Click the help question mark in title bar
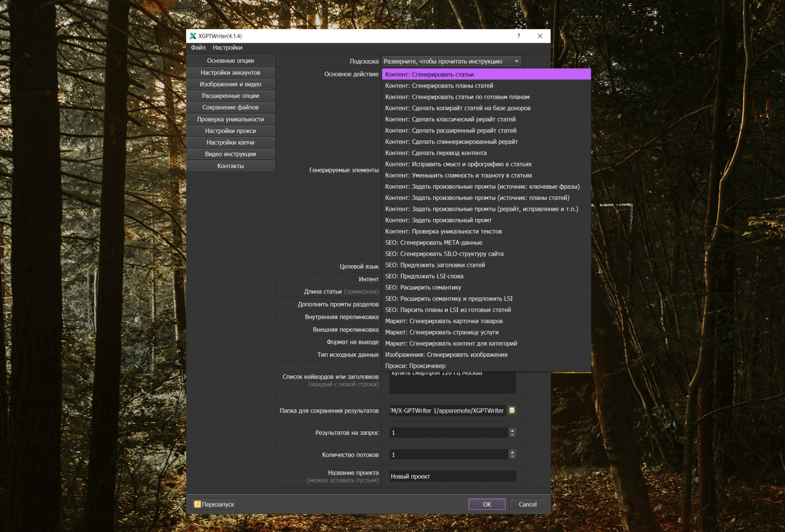This screenshot has height=532, width=785. (518, 36)
